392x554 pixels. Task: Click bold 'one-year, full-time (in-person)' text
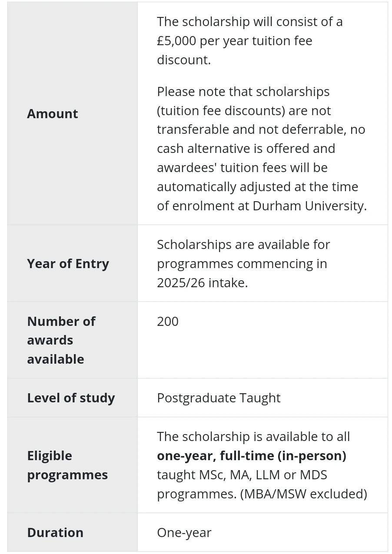(x=251, y=455)
